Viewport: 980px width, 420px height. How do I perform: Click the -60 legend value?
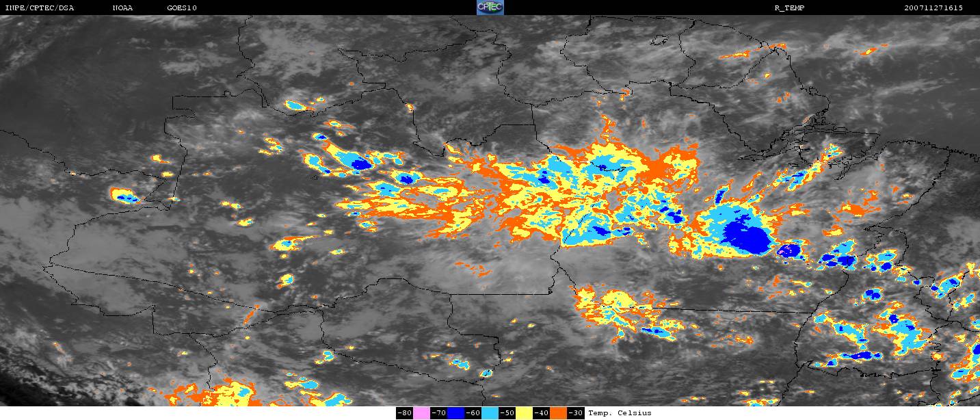(x=473, y=413)
